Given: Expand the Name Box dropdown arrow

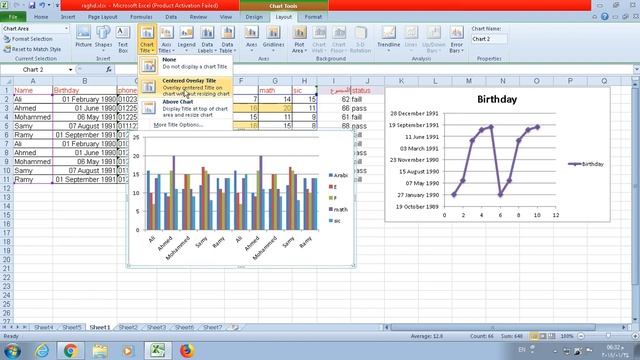Looking at the screenshot, I should 70,69.
